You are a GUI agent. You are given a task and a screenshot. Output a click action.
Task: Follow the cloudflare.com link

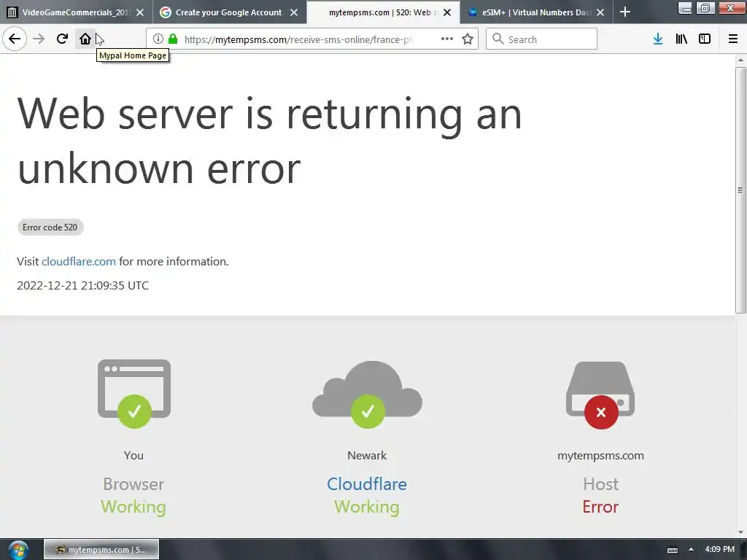click(79, 262)
